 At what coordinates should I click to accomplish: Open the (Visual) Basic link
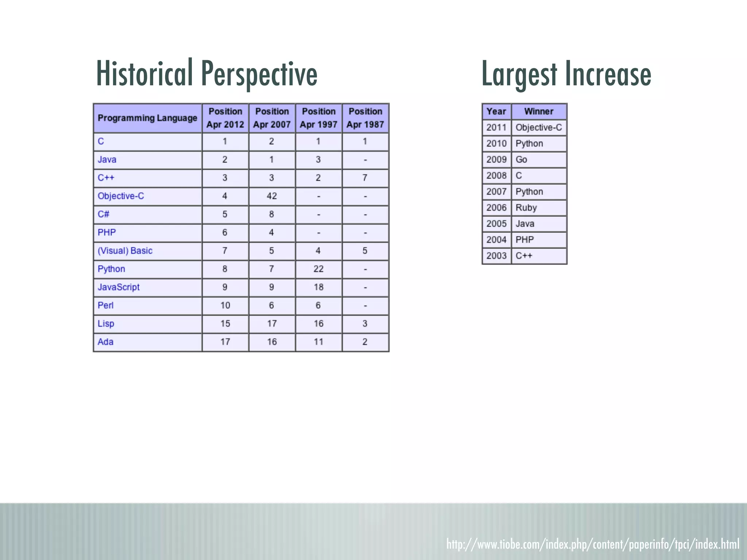point(125,251)
